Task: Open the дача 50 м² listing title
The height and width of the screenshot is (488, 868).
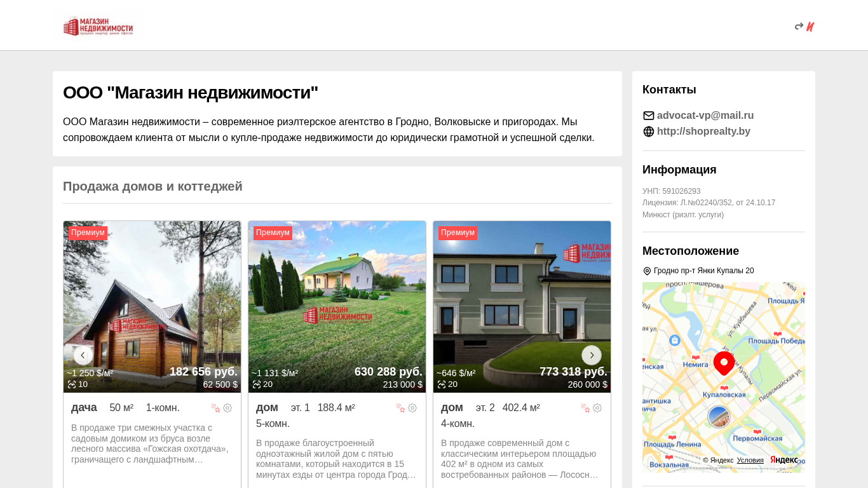Action: coord(84,407)
